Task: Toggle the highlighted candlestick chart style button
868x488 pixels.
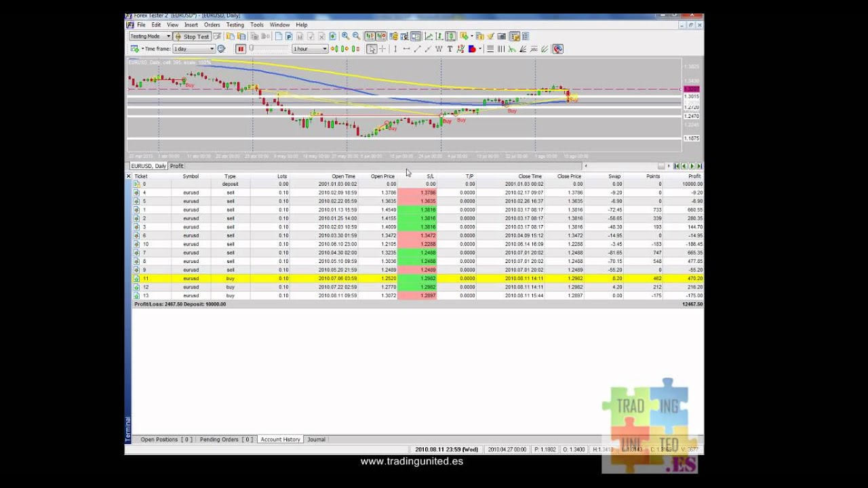Action: (450, 36)
